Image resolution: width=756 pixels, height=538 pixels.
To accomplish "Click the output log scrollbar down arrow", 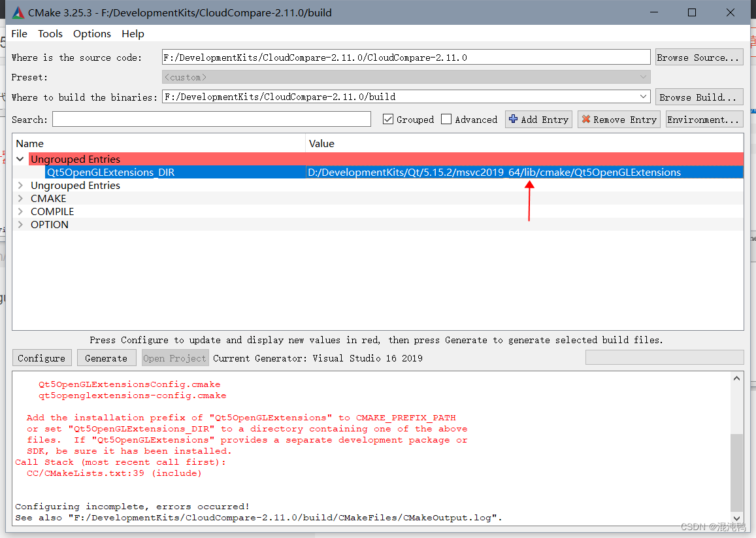I will click(x=736, y=518).
